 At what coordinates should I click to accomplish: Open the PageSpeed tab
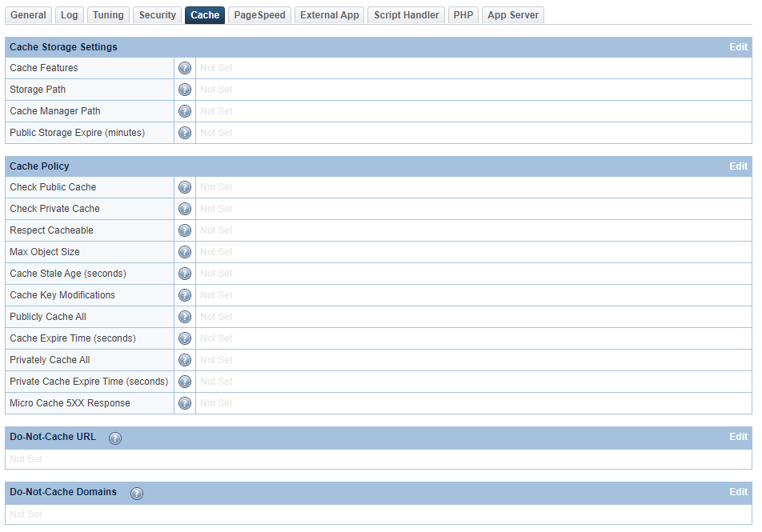coord(259,14)
